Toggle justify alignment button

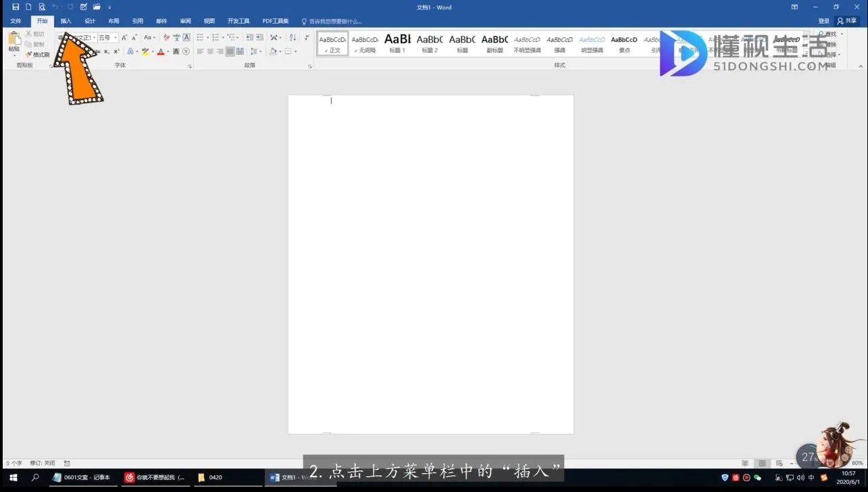click(x=230, y=51)
